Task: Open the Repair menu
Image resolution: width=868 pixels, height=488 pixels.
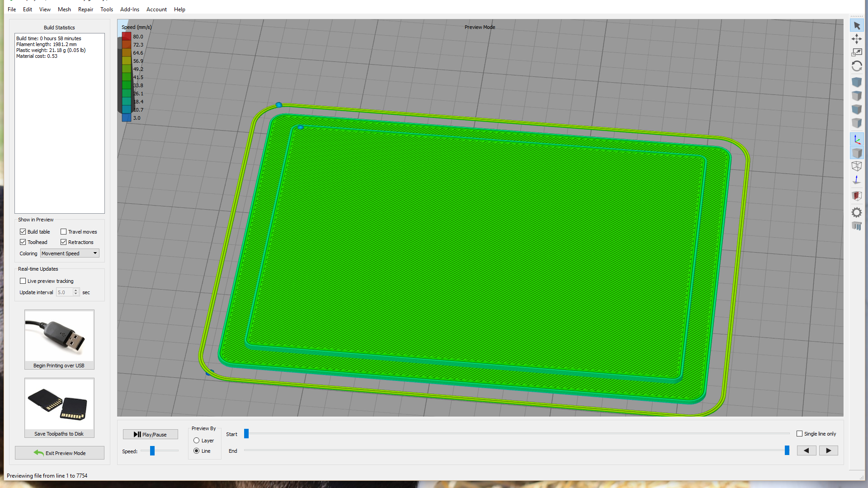Action: click(x=85, y=9)
